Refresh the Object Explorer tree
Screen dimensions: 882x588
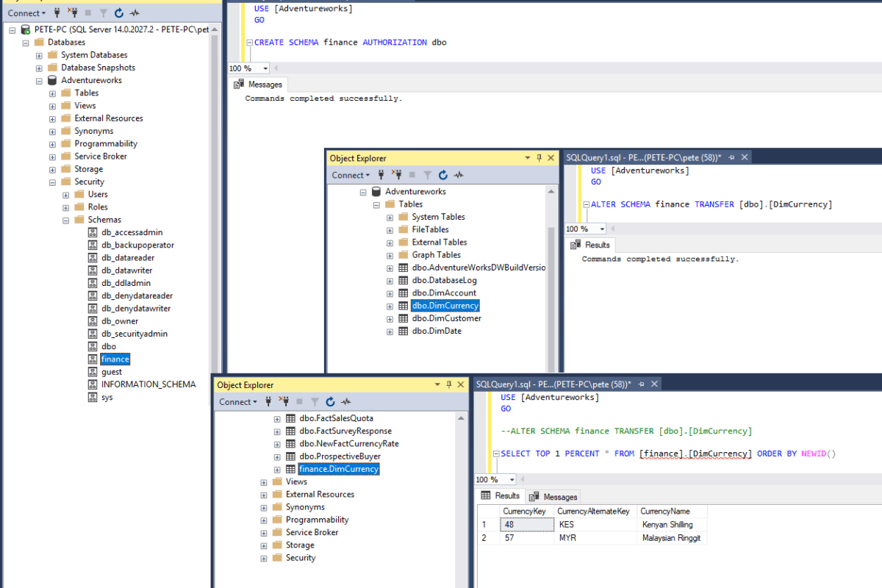point(118,12)
